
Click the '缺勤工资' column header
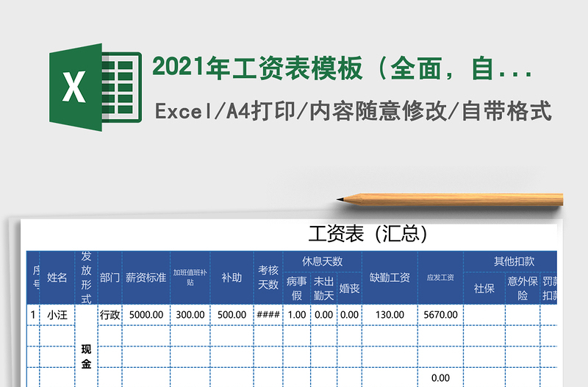coord(390,277)
